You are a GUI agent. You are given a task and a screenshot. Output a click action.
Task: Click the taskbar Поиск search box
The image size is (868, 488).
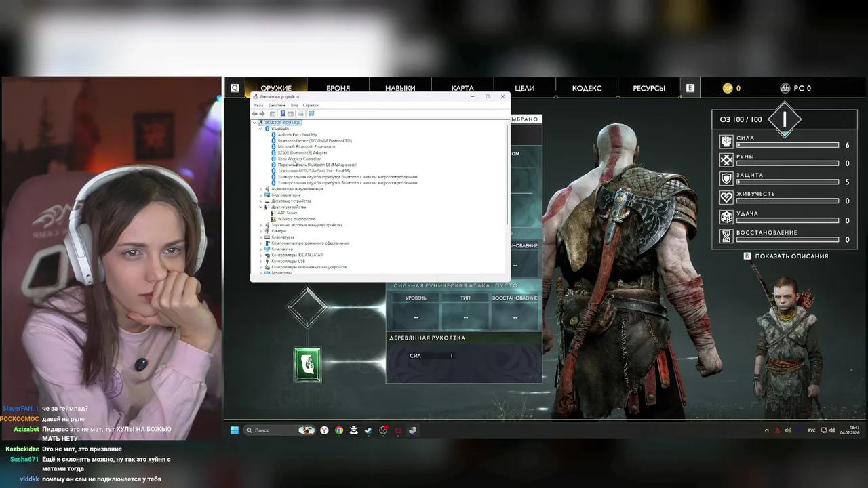(279, 430)
